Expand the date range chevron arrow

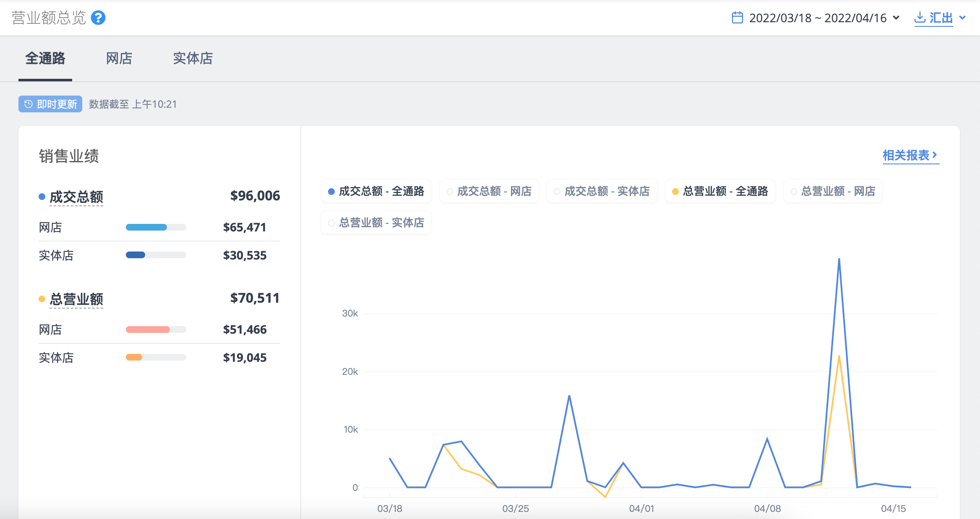click(x=896, y=18)
